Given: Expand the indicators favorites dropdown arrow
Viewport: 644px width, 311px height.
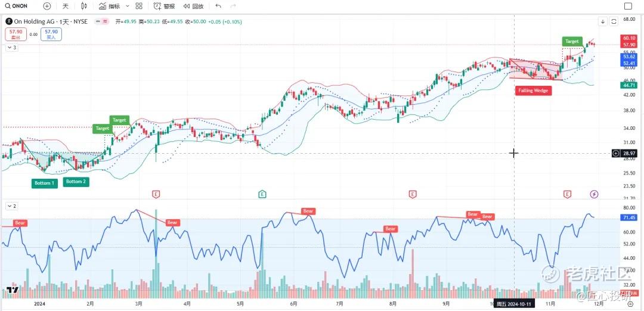Looking at the screenshot, I should coord(126,6).
